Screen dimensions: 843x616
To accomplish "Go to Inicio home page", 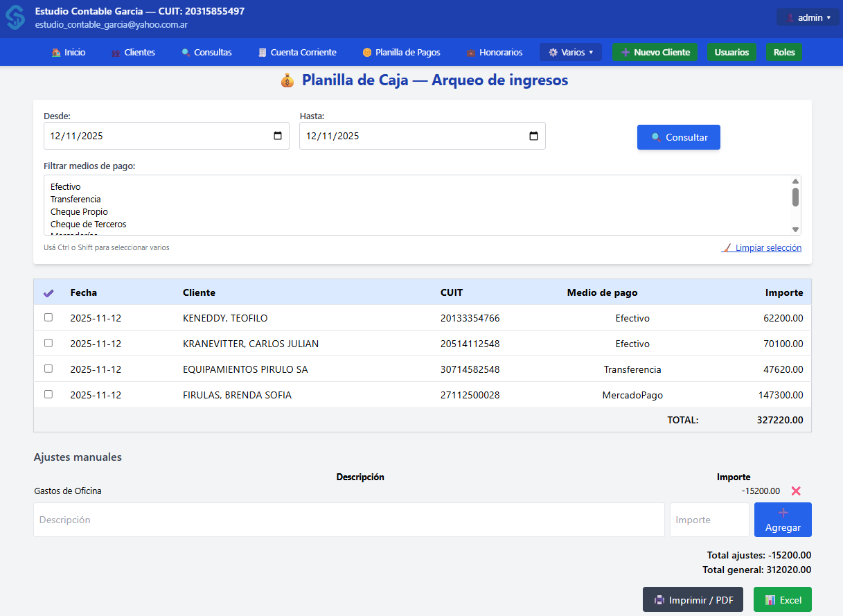I will 69,52.
